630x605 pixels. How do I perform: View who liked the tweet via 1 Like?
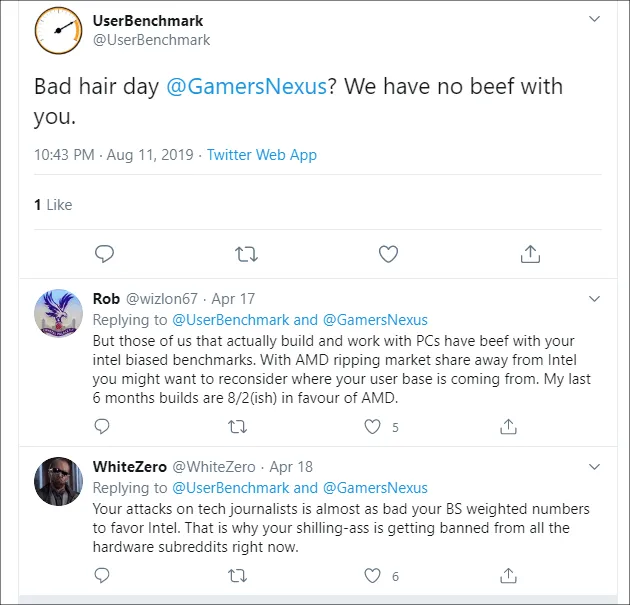[53, 204]
